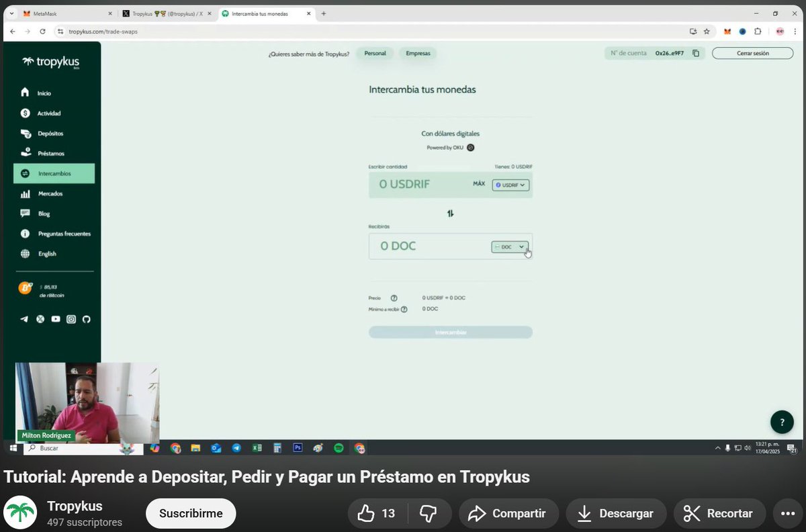
Task: Click the Recortar clip button
Action: (719, 514)
